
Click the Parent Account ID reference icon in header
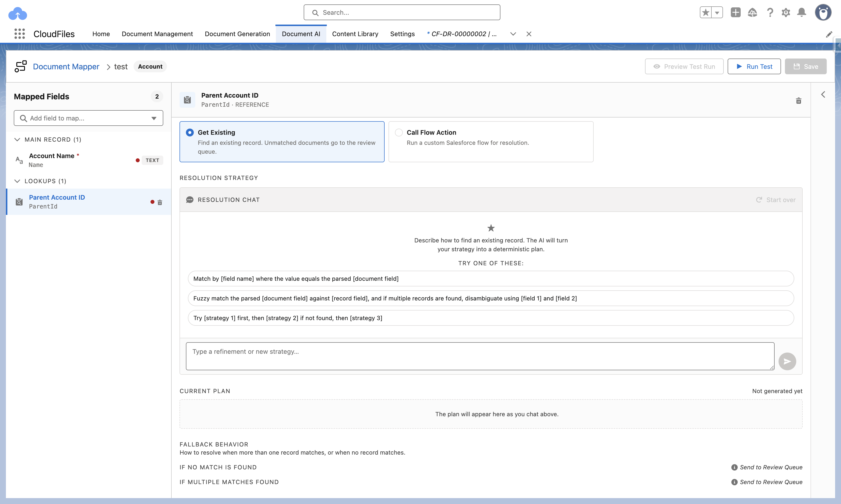(187, 100)
